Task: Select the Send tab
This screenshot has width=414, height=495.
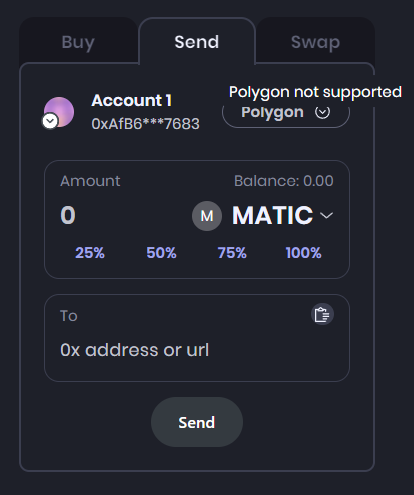Action: point(197,42)
